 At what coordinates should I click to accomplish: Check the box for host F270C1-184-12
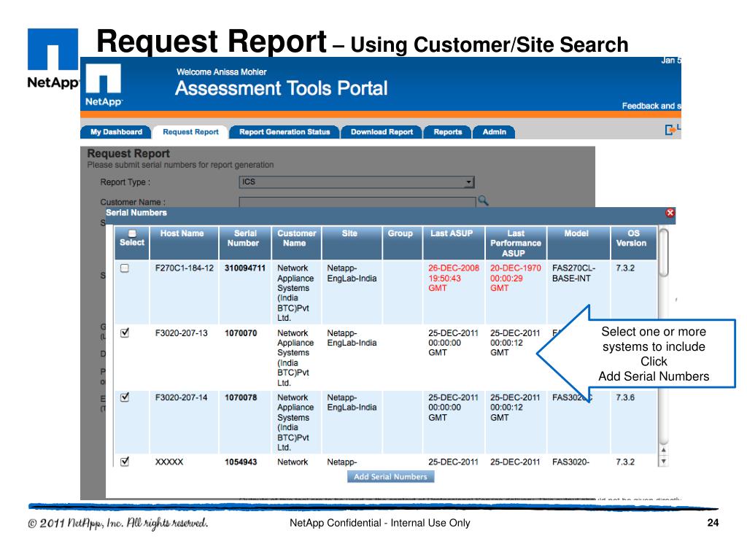click(125, 268)
